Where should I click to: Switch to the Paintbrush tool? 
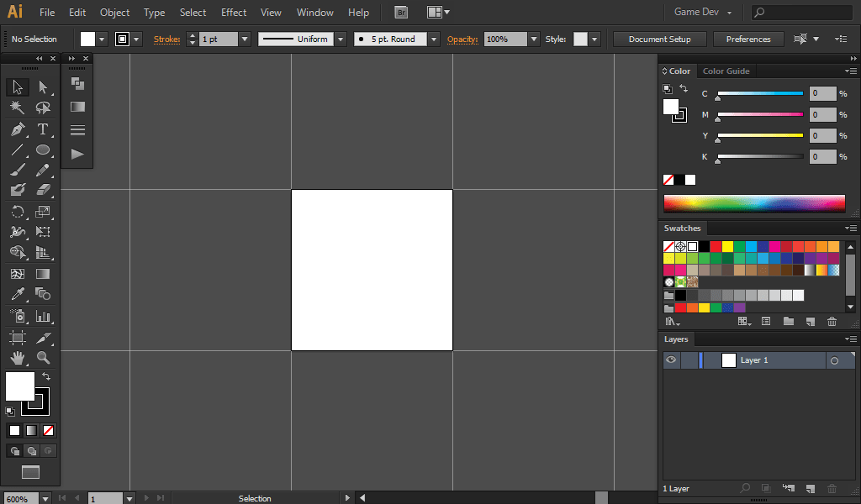[x=17, y=170]
